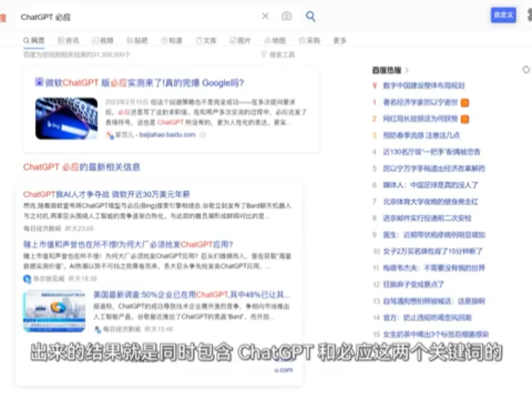Open the 采购 tab
This screenshot has width=532, height=399.
(x=310, y=41)
